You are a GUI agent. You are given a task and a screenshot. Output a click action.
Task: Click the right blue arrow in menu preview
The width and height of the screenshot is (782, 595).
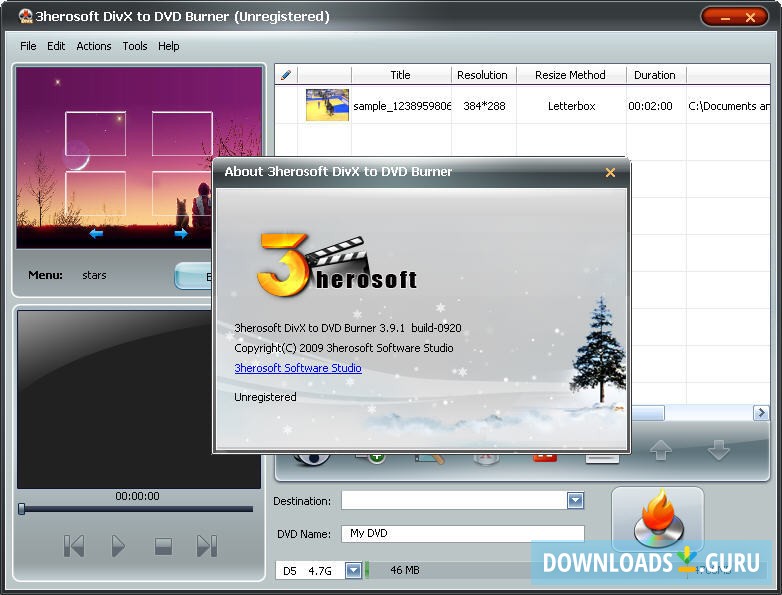pos(181,233)
